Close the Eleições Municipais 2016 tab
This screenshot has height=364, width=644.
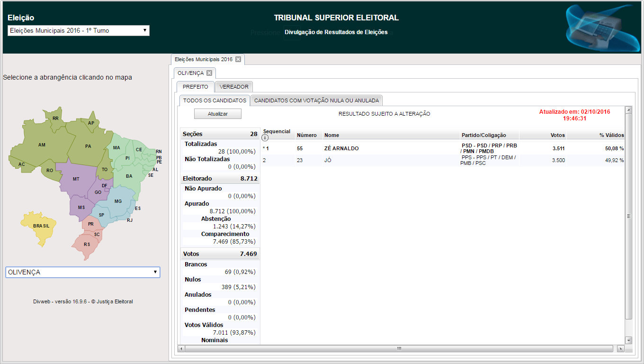pyautogui.click(x=238, y=59)
